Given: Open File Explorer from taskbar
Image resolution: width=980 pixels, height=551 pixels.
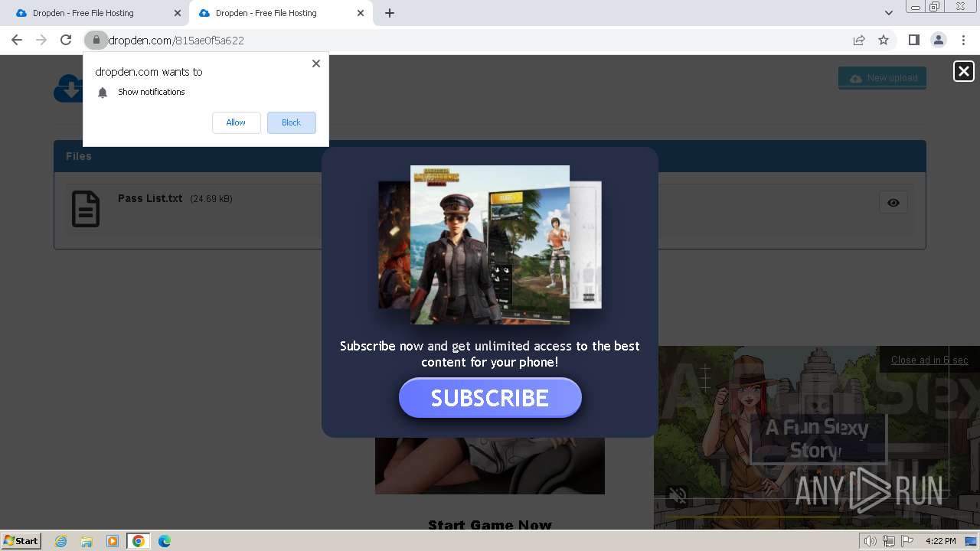Looking at the screenshot, I should 87,541.
